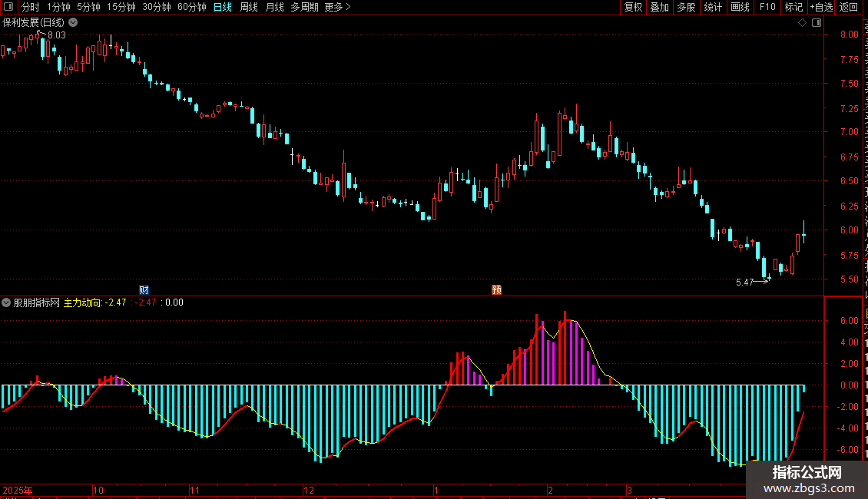
Task: Click the -2.00 indicator axis label
Action: tap(847, 407)
